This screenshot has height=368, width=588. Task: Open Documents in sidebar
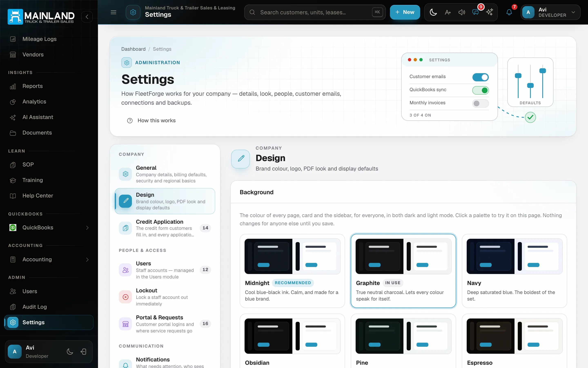(x=49, y=133)
